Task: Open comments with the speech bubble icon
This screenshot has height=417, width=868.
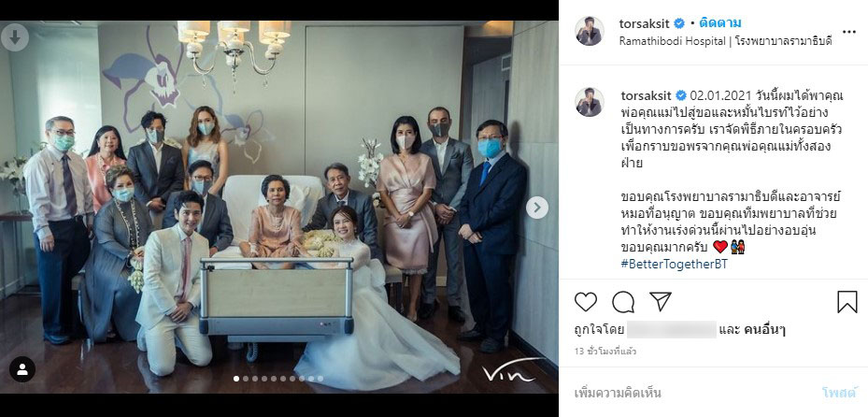Action: tap(623, 302)
